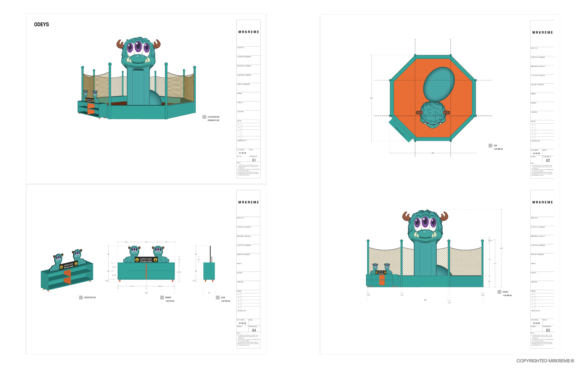This screenshot has height=368, width=588.
Task: Select the shoe rack front elevation drawing
Action: click(x=146, y=264)
